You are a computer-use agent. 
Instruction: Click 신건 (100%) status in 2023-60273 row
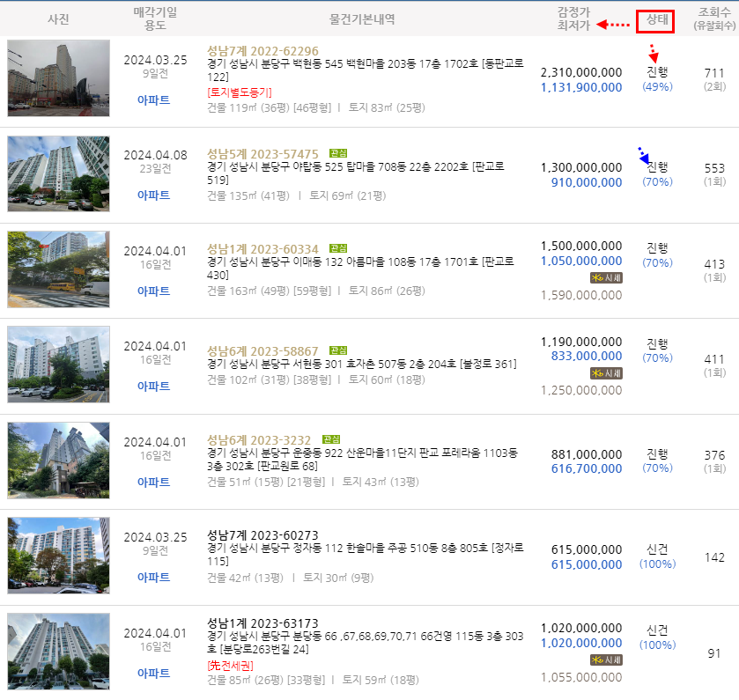pyautogui.click(x=657, y=556)
